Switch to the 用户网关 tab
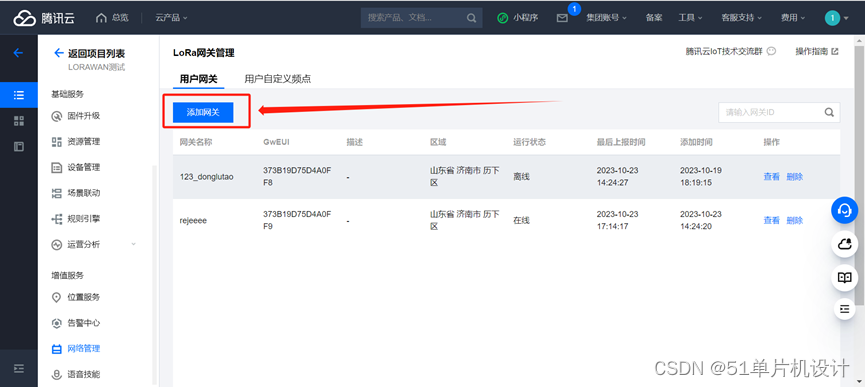 [x=199, y=79]
